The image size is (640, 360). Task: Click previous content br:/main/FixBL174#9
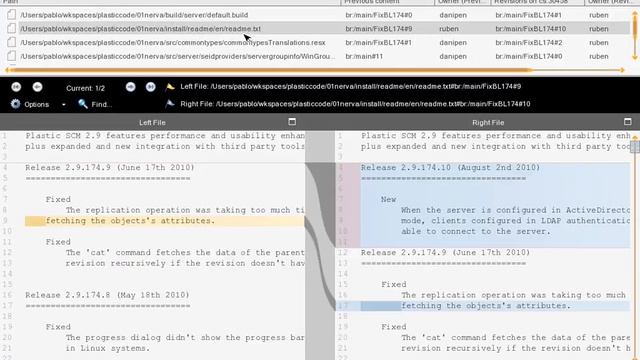[x=378, y=29]
